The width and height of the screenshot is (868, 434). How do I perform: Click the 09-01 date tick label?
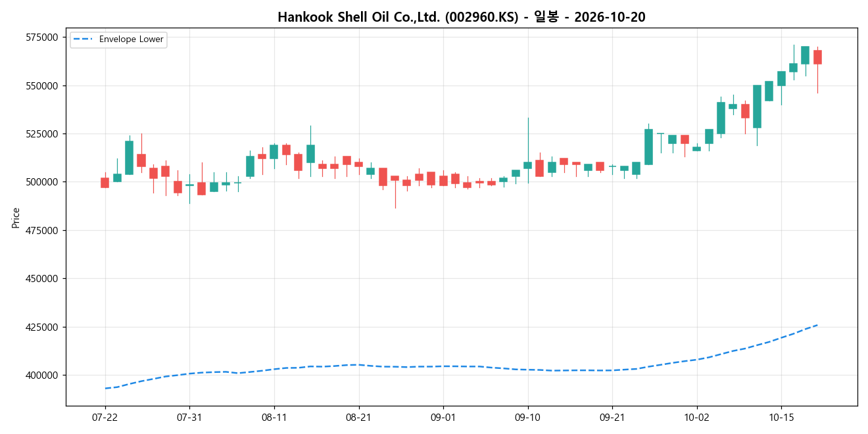click(443, 417)
